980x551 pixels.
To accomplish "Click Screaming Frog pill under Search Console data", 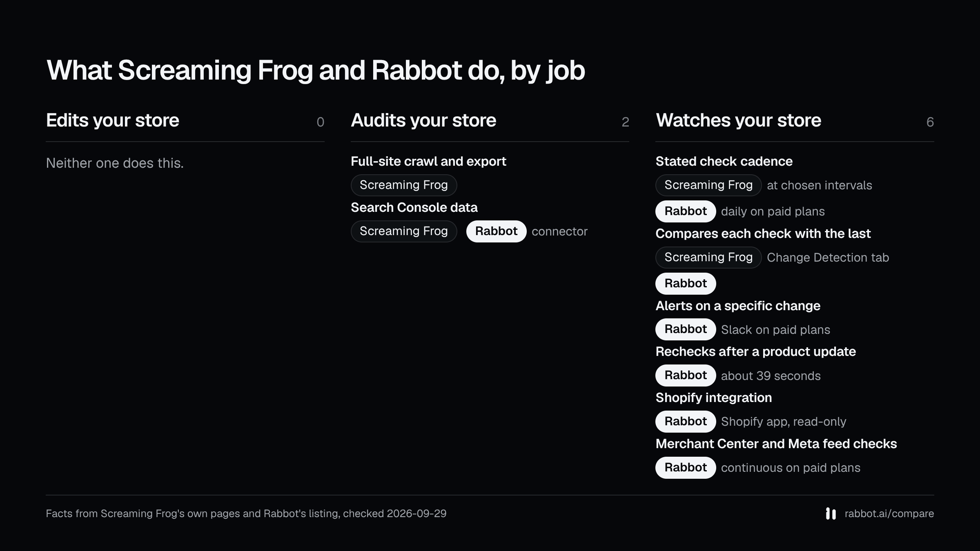I will (404, 231).
